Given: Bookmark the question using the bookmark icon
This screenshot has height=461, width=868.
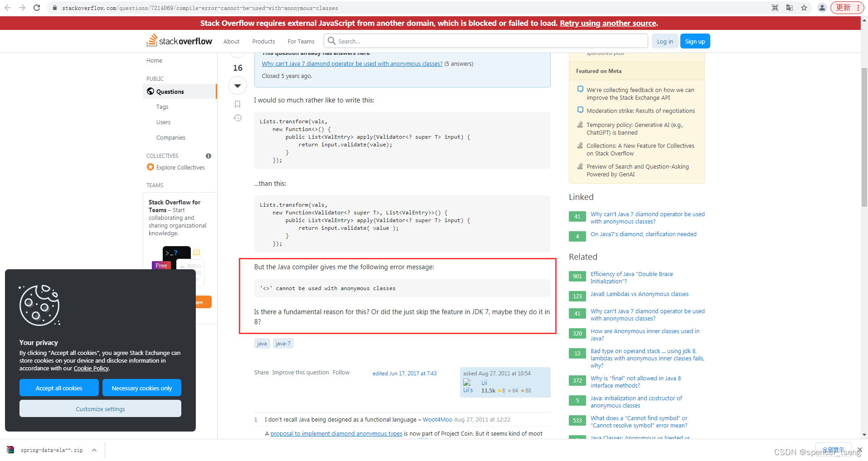Looking at the screenshot, I should (237, 103).
